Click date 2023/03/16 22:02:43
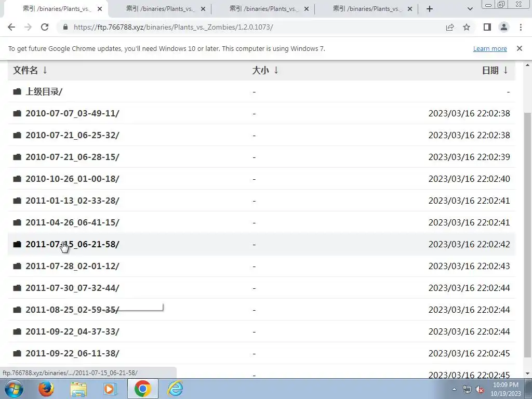The height and width of the screenshot is (399, 532). (469, 266)
